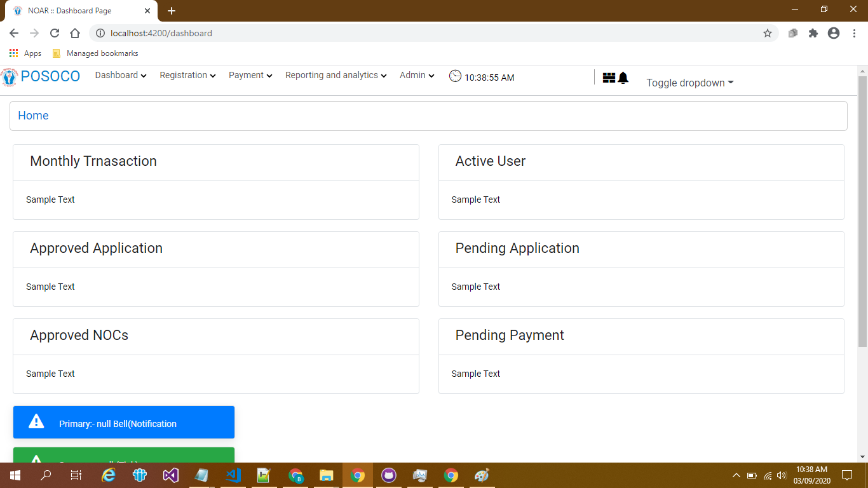Open the Chrome extensions puzzle icon

813,33
